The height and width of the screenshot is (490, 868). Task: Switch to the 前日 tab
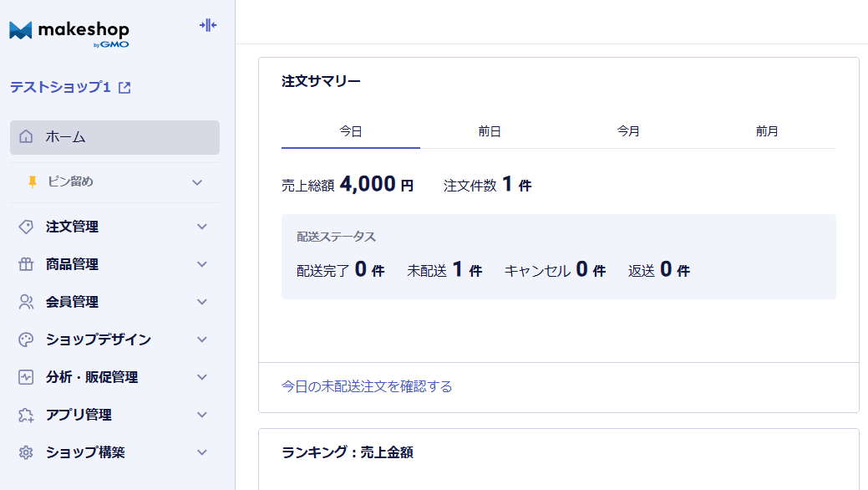coord(490,132)
